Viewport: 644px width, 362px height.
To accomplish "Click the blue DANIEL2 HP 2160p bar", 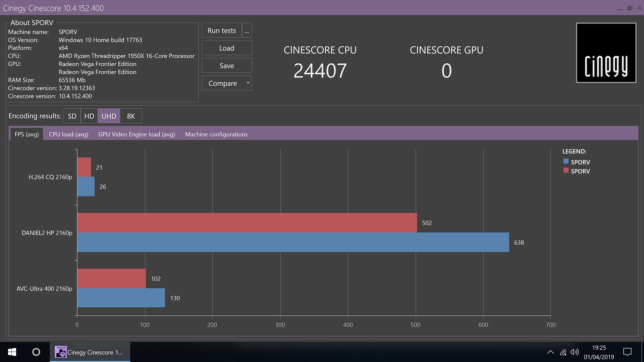I will point(293,242).
